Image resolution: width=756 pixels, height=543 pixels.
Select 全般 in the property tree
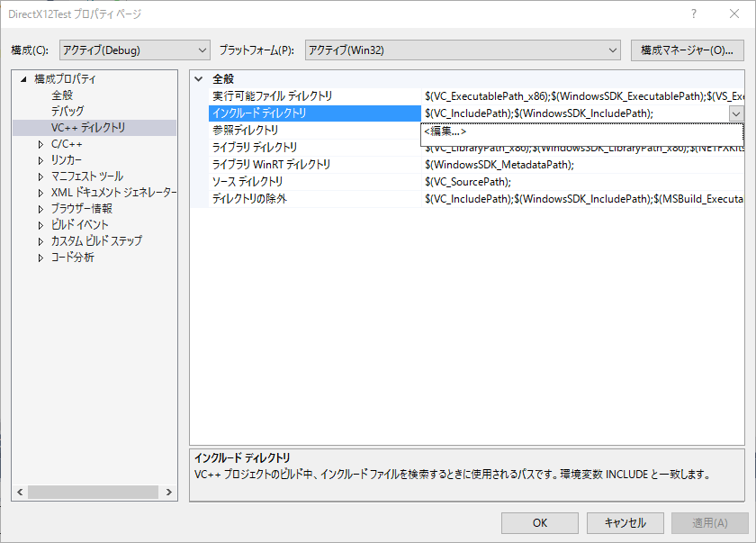62,95
